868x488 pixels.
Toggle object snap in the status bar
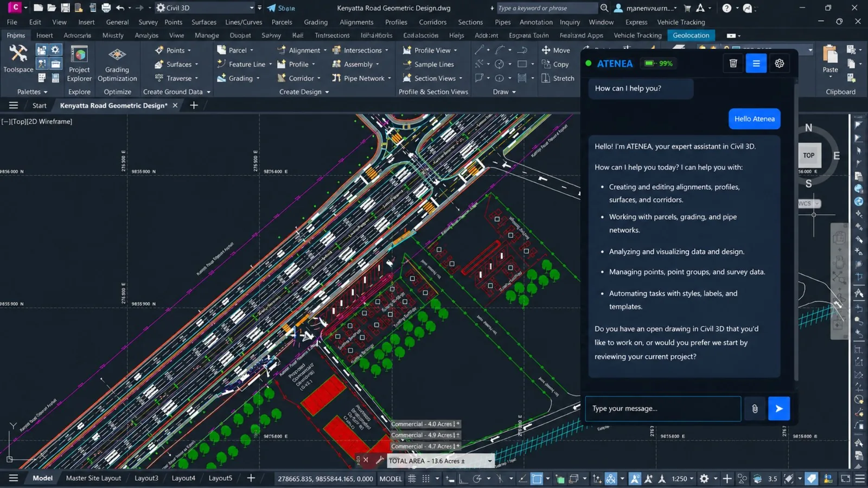tap(537, 478)
